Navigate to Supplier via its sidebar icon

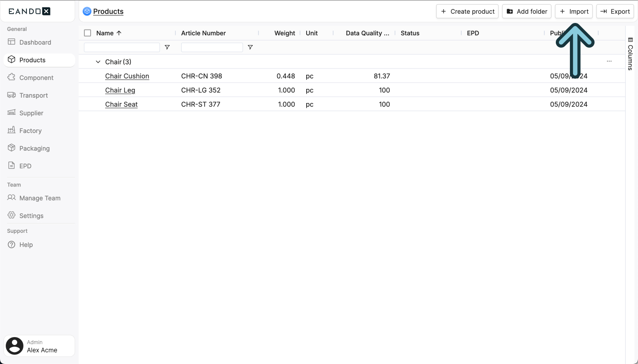click(x=11, y=113)
